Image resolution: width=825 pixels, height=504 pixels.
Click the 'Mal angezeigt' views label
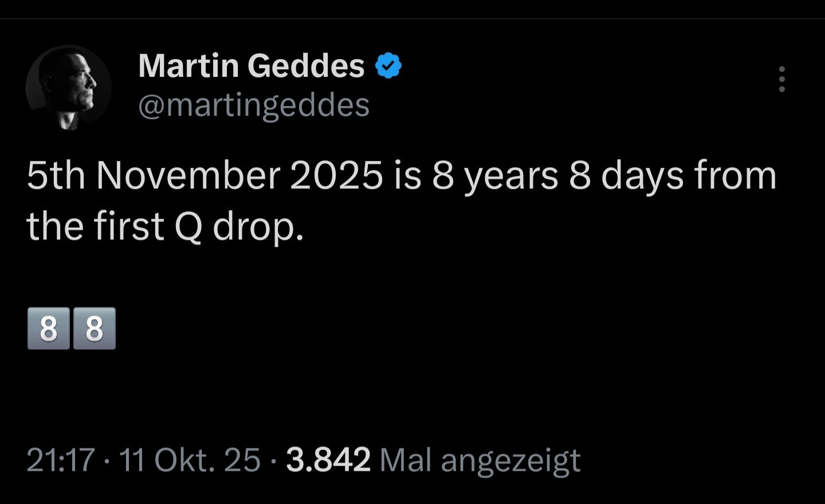[480, 460]
